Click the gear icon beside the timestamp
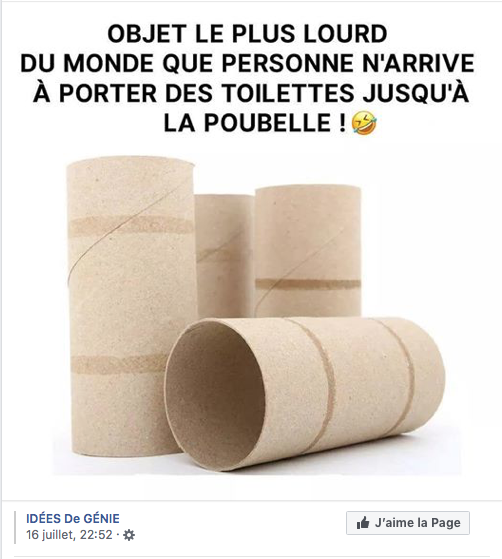The width and height of the screenshot is (502, 559). [129, 535]
